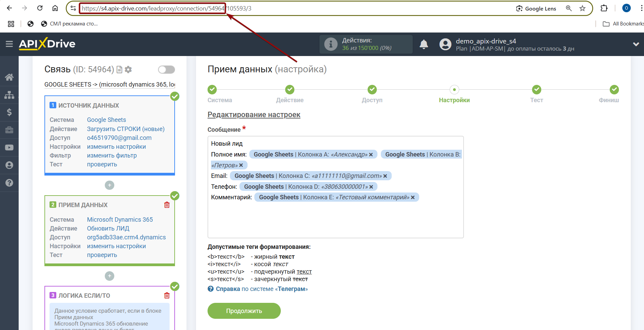Open the briefcase sidebar icon

[9, 130]
